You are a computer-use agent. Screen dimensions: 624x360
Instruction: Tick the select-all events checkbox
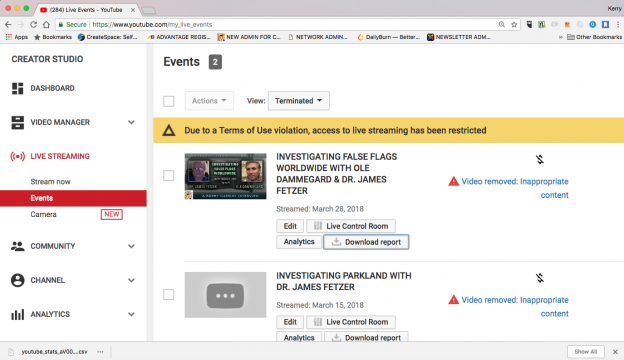point(169,101)
